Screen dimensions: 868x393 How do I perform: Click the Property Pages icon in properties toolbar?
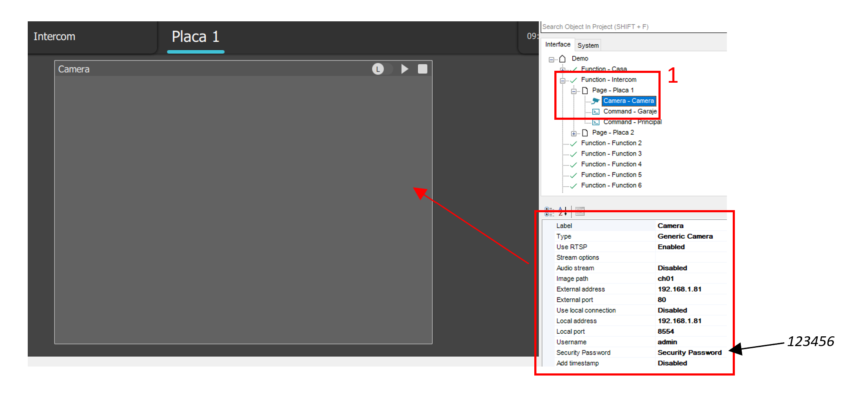(580, 211)
